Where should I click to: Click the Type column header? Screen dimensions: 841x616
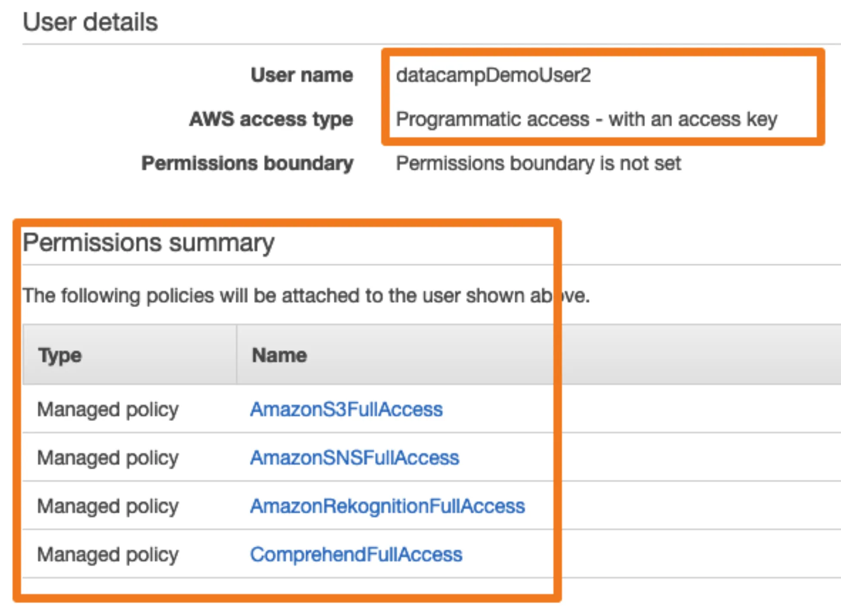click(x=60, y=355)
